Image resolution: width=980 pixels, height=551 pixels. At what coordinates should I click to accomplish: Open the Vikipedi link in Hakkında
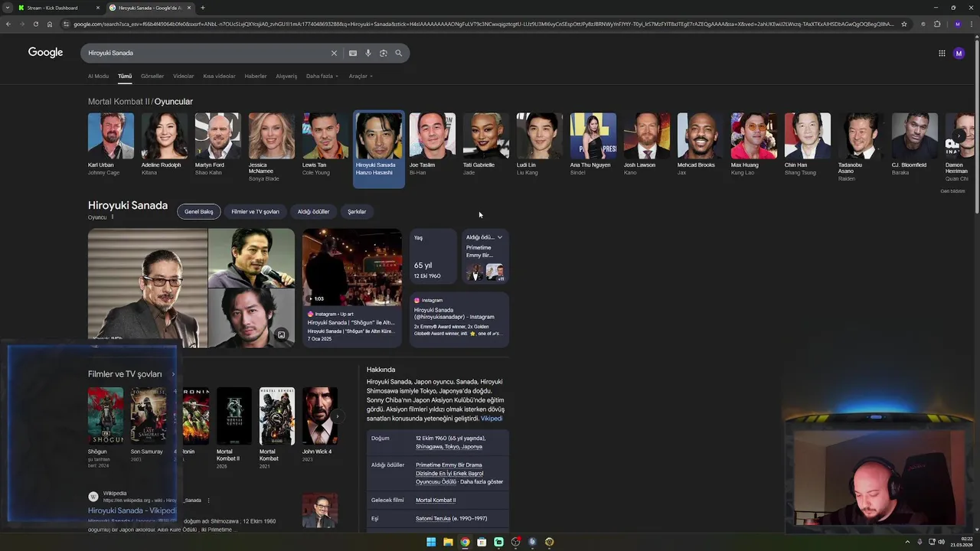pos(492,419)
